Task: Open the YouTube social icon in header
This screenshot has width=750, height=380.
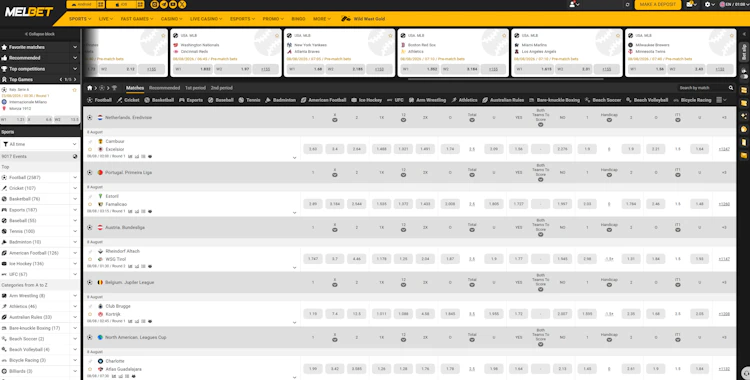Action: coord(173,4)
